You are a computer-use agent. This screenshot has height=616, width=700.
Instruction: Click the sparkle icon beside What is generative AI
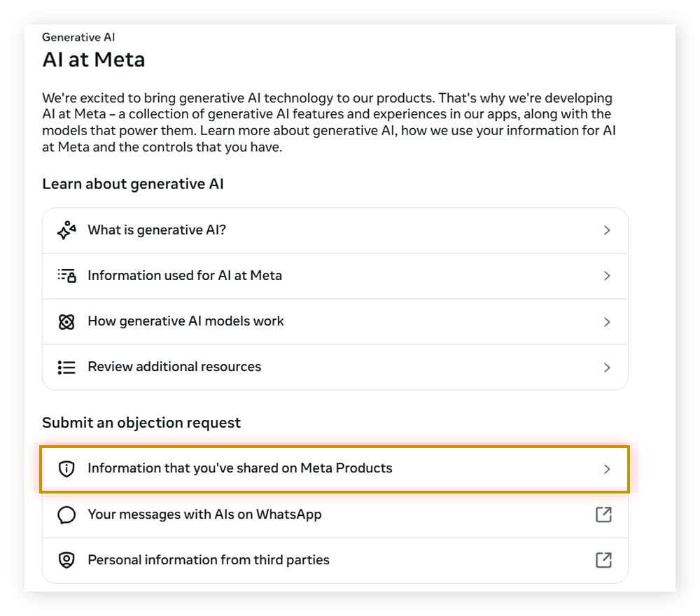pos(65,230)
